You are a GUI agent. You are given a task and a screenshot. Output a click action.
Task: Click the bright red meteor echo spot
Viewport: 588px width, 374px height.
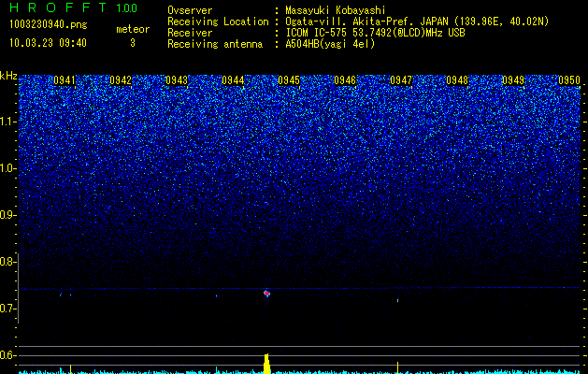(267, 294)
